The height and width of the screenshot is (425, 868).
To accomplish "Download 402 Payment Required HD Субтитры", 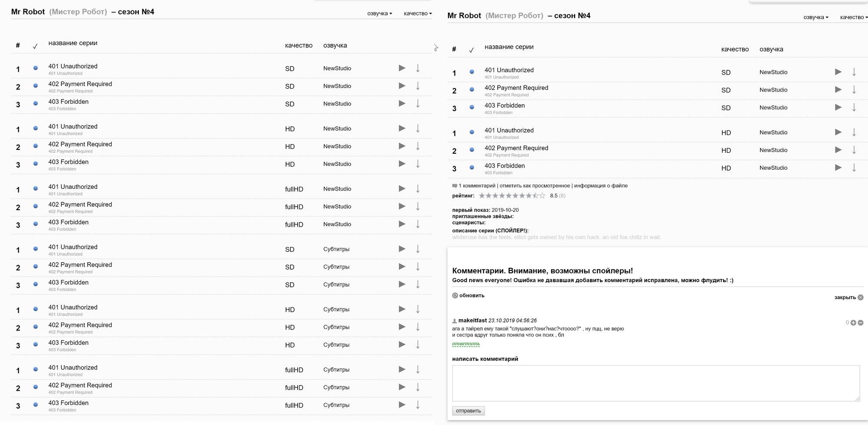I will tap(418, 327).
